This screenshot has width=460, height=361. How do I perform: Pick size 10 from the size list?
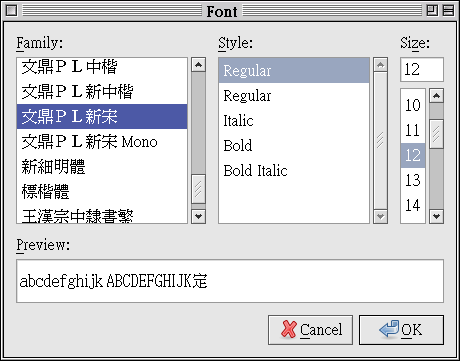coord(413,105)
